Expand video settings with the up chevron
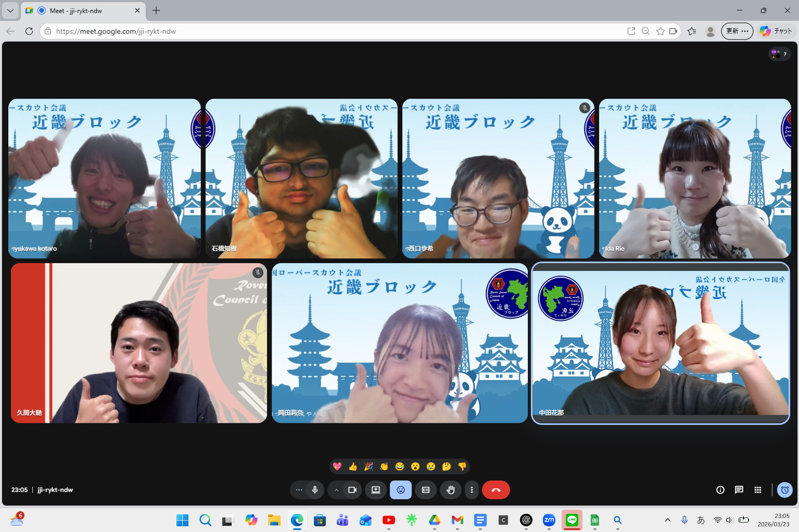 pos(336,490)
